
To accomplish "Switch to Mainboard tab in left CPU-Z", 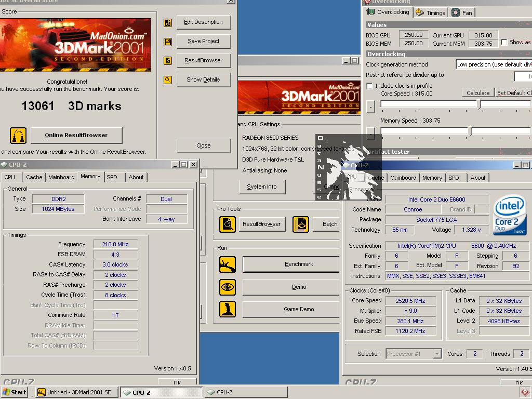I will click(x=61, y=177).
